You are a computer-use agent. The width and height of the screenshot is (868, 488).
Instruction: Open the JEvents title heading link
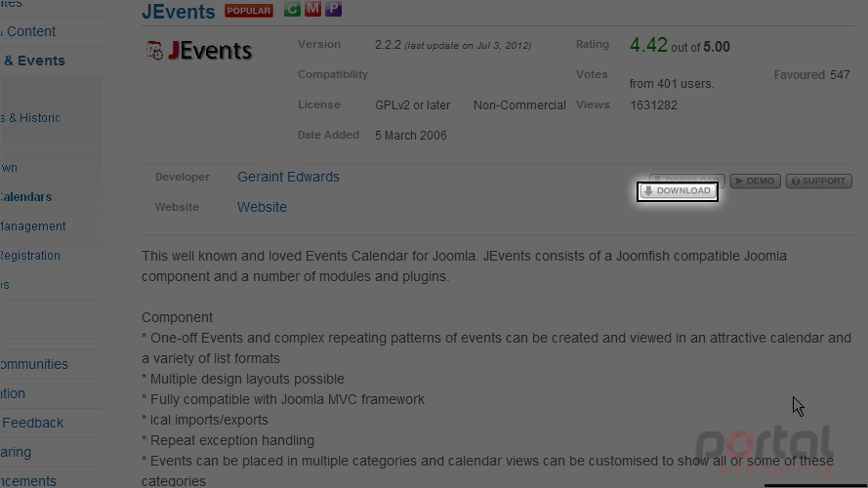point(179,12)
